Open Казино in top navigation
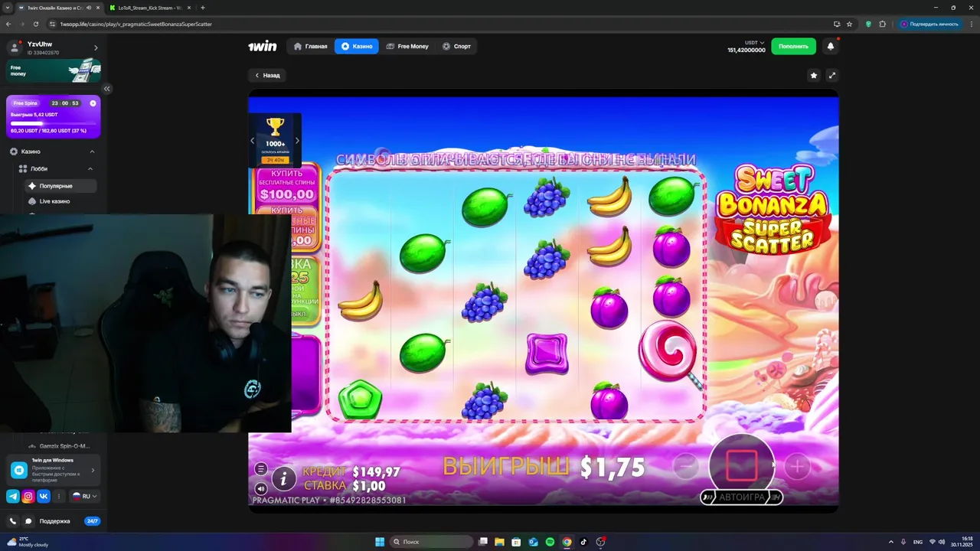This screenshot has width=980, height=551. point(356,47)
